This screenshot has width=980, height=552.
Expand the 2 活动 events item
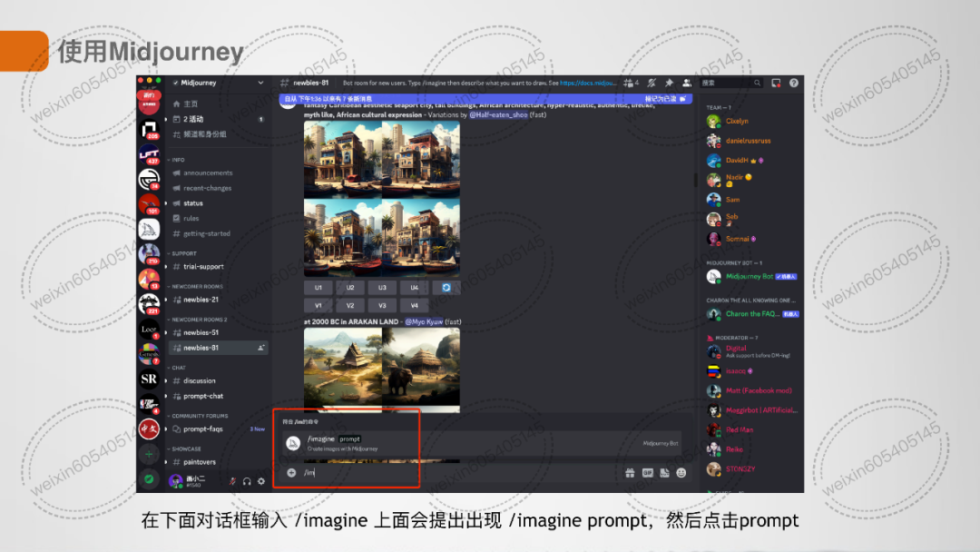(x=193, y=119)
